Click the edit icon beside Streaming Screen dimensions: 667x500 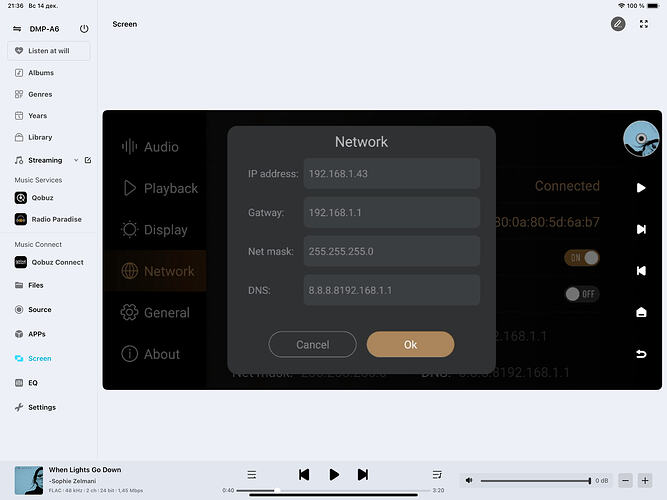87,160
